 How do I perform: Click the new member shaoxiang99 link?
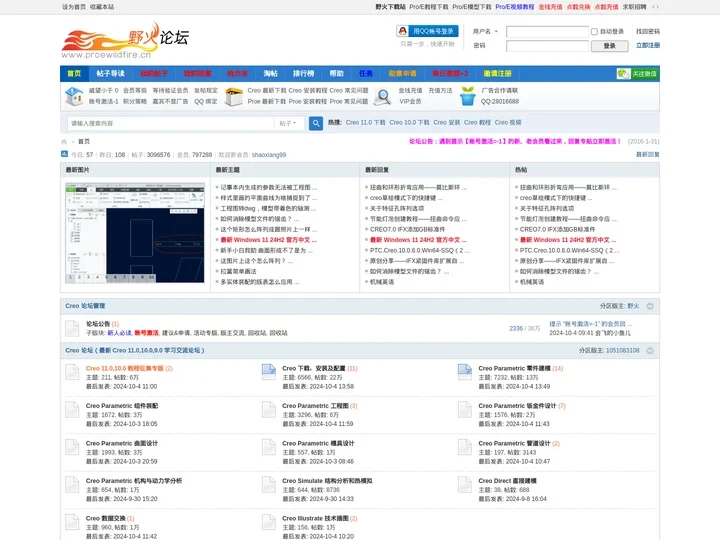pos(269,155)
